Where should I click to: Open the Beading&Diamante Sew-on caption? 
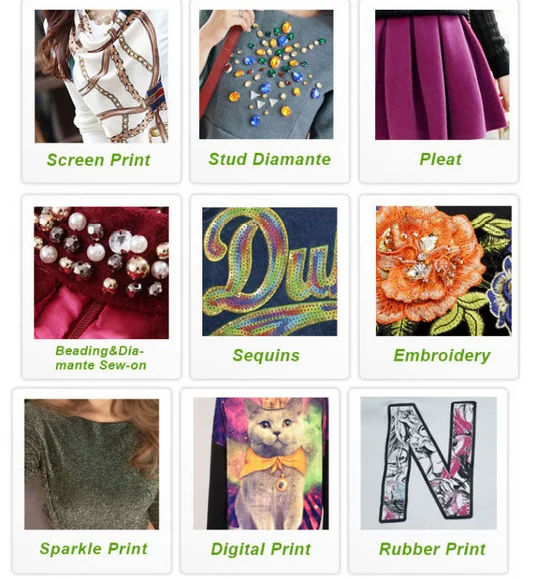pyautogui.click(x=101, y=358)
